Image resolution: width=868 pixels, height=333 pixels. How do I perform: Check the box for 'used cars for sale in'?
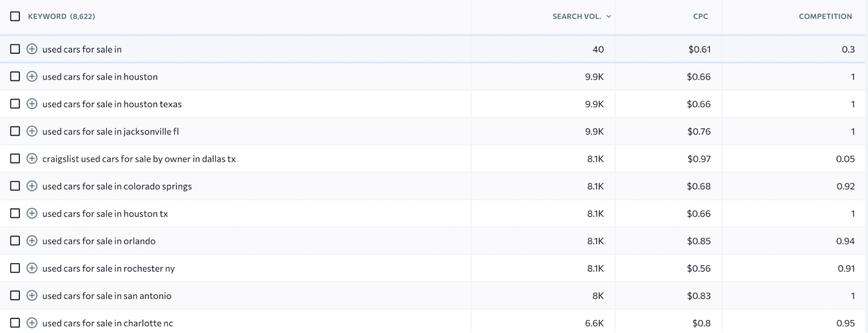click(x=15, y=49)
